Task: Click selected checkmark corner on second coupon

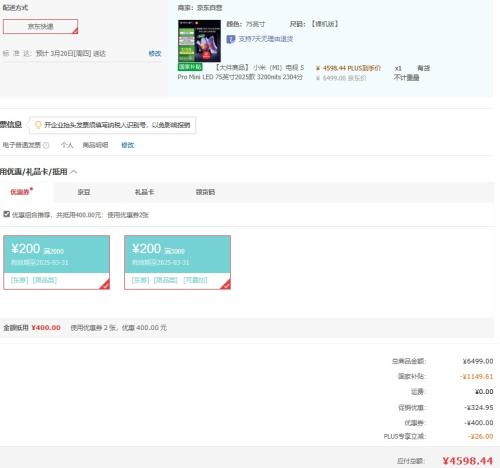Action: click(226, 285)
